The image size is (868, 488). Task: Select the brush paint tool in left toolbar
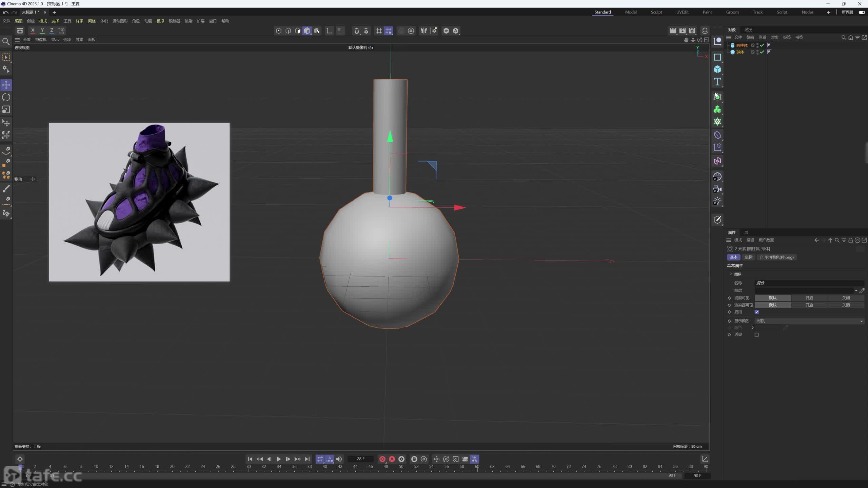6,189
